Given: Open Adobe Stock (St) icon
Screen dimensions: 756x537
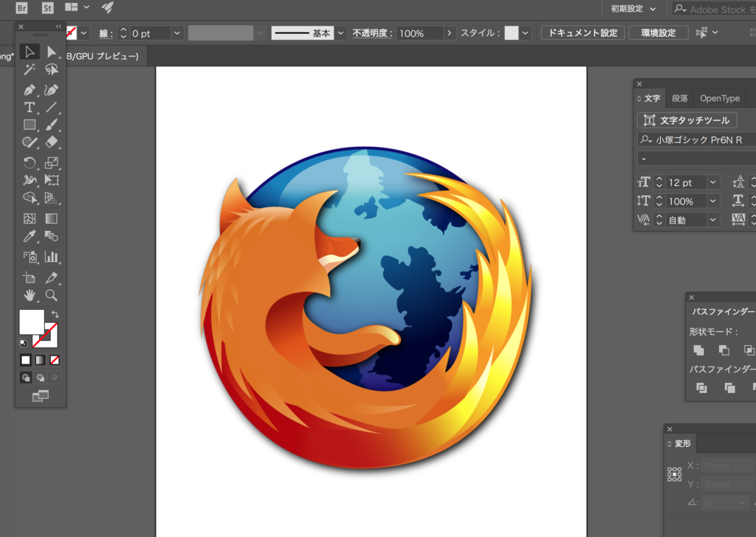Looking at the screenshot, I should click(47, 7).
